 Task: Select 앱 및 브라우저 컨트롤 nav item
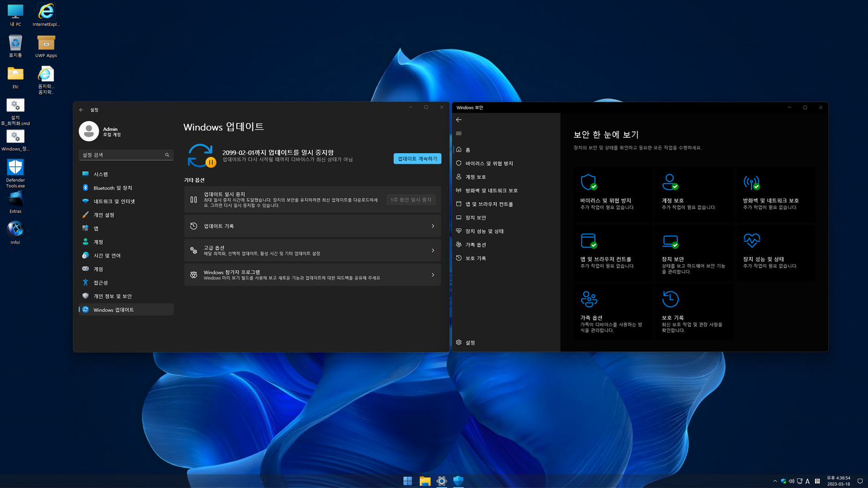coord(506,204)
